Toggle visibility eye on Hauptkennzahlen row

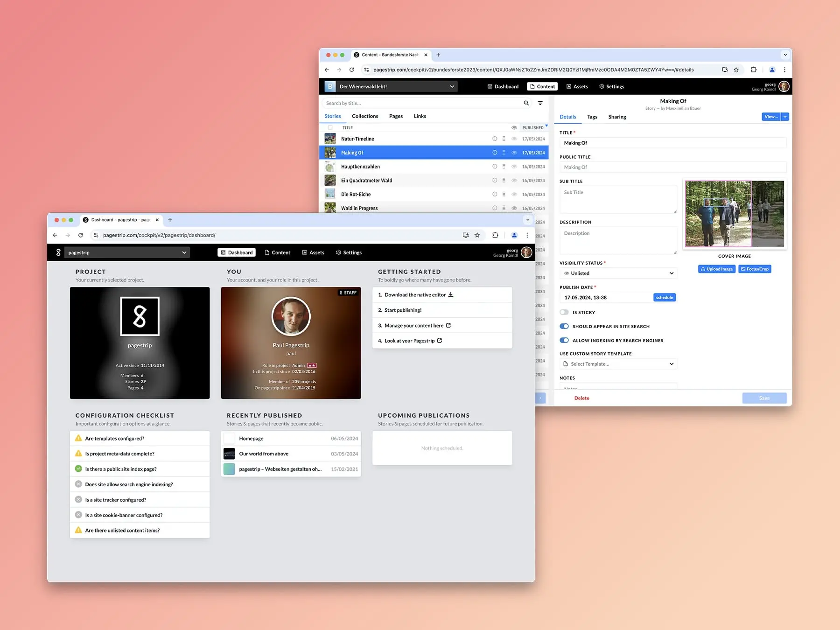click(514, 167)
